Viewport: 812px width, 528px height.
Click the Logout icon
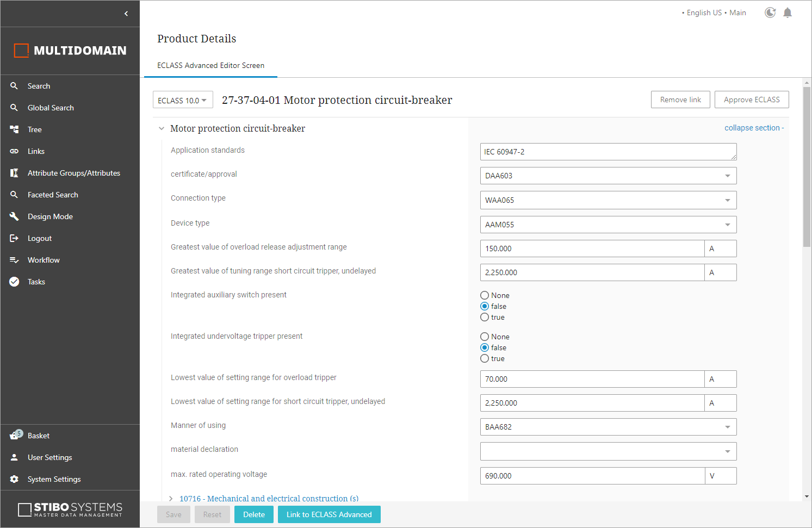[14, 238]
